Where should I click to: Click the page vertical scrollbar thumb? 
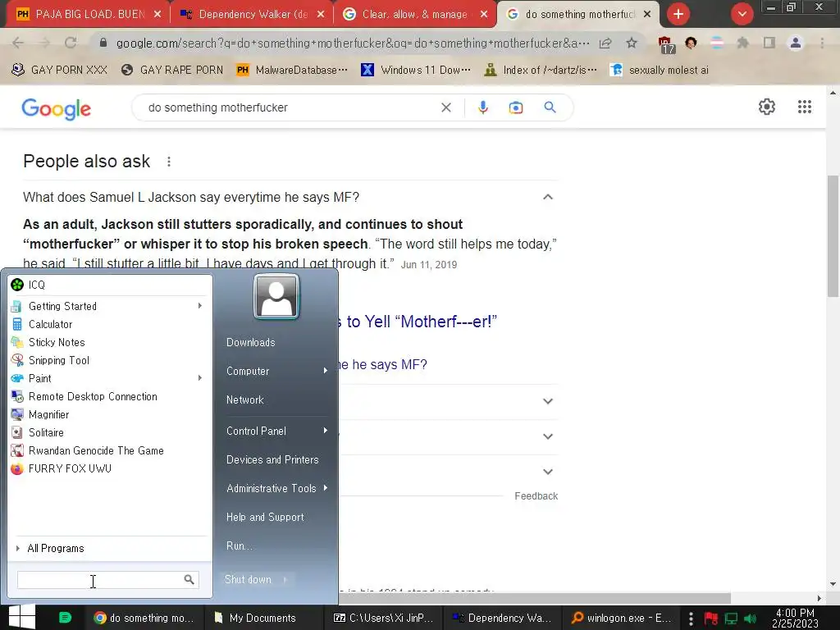tap(833, 235)
